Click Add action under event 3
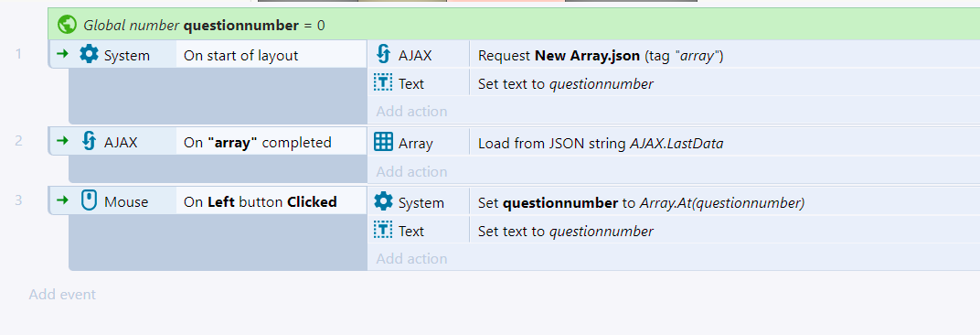Screen dimensions: 980x335 (411, 259)
